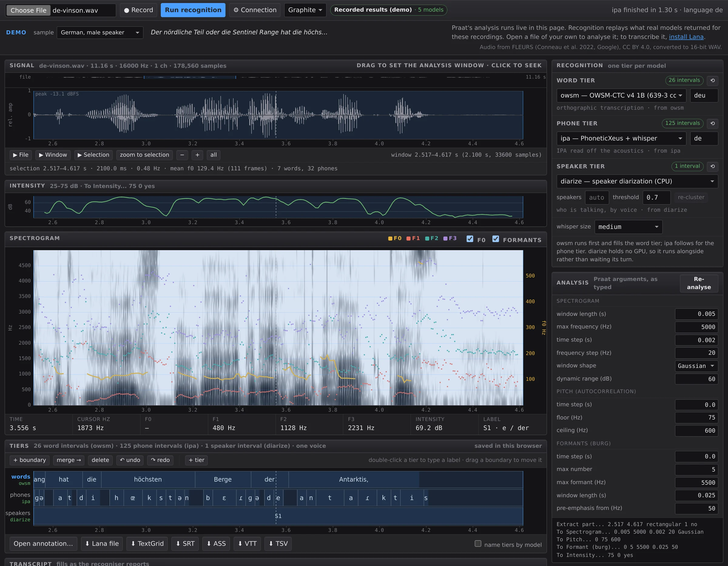Image resolution: width=728 pixels, height=566 pixels.
Task: Play the Selection
Action: coord(93,155)
